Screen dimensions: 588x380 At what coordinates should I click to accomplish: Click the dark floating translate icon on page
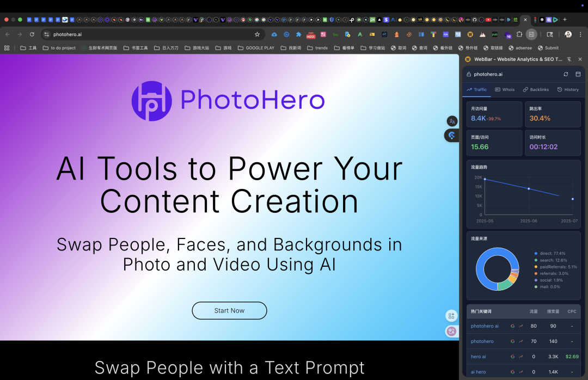pos(452,121)
